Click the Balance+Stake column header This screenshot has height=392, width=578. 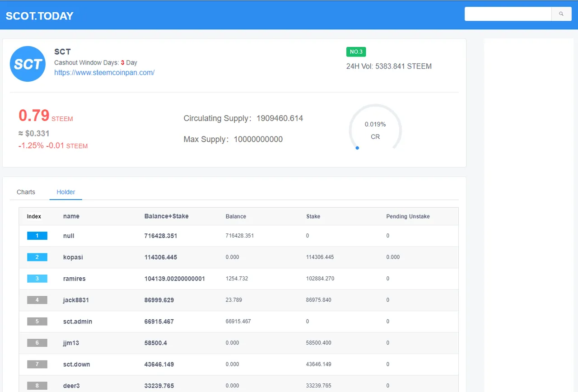point(167,216)
